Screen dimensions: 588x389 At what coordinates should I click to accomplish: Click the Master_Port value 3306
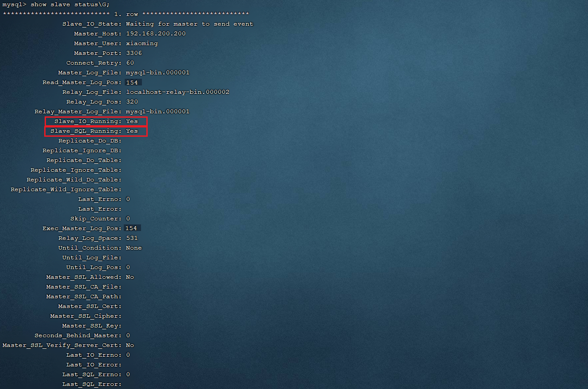click(134, 53)
